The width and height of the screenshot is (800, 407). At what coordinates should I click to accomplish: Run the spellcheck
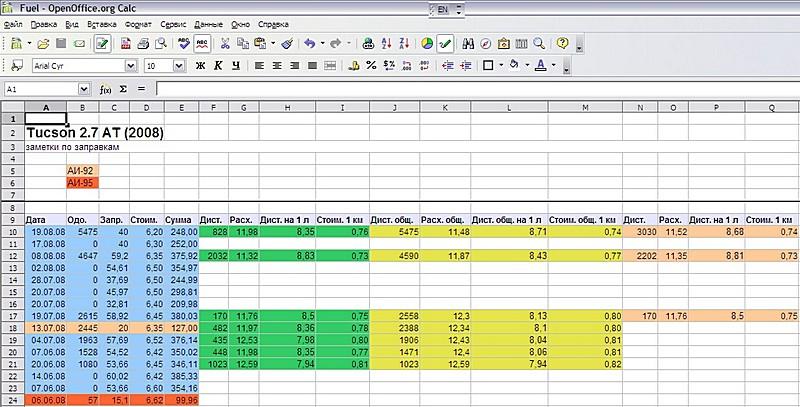coord(184,44)
